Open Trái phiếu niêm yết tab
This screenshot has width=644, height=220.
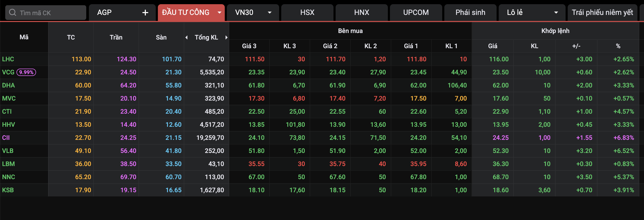click(602, 13)
